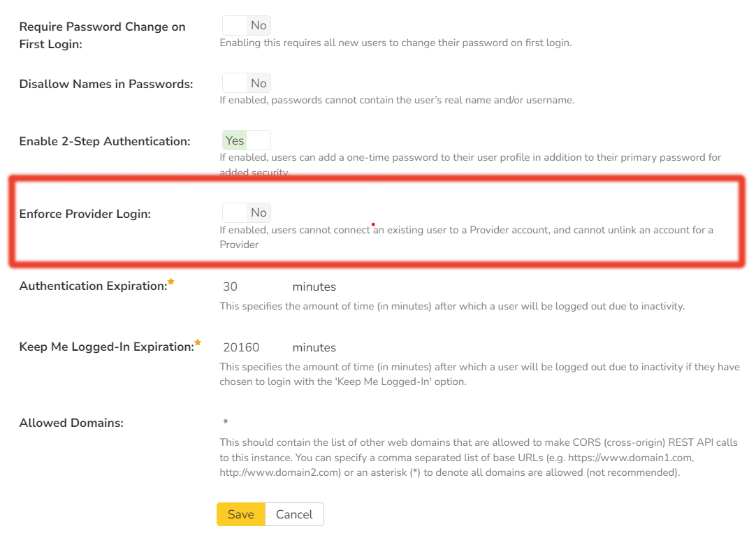The image size is (756, 545).
Task: Select the 'Disallow Names in Passwords' label
Action: tap(106, 85)
